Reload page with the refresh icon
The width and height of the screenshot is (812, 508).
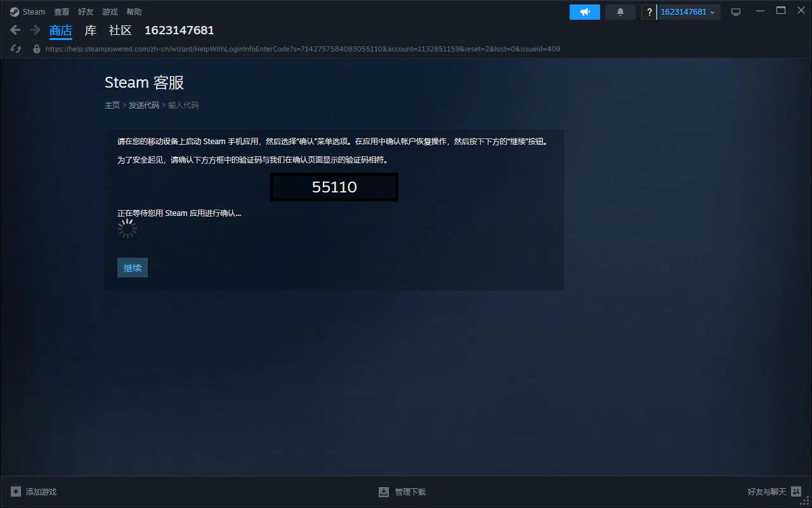point(16,49)
